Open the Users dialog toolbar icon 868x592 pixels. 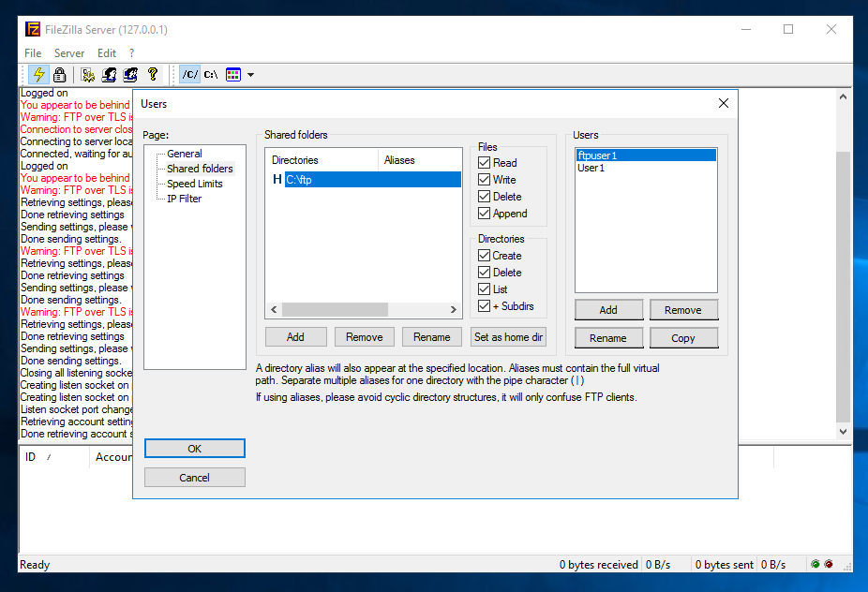tap(110, 74)
